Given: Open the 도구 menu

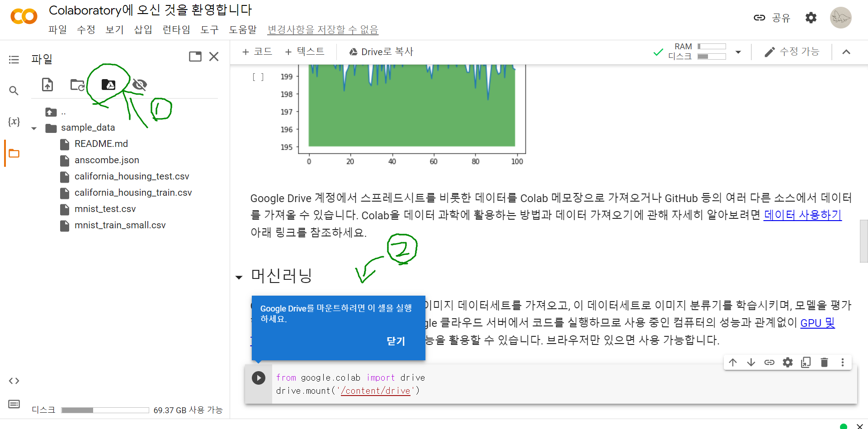Looking at the screenshot, I should (209, 30).
